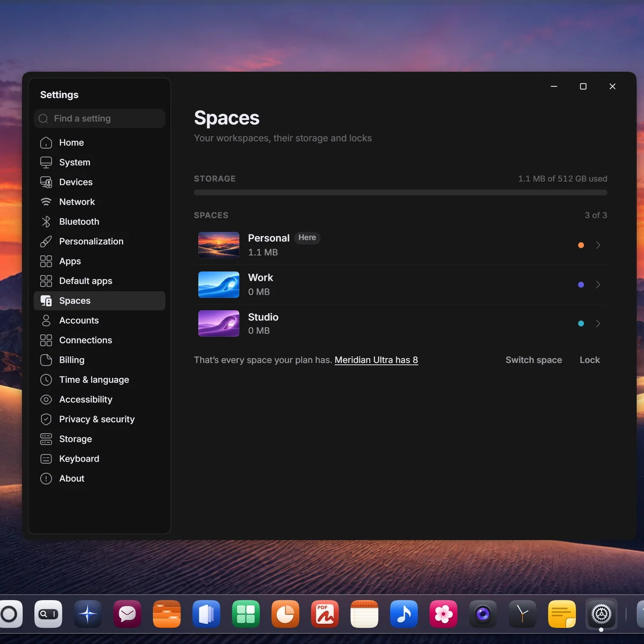Open the orange pie chart dock app
The width and height of the screenshot is (644, 644).
coord(285,614)
